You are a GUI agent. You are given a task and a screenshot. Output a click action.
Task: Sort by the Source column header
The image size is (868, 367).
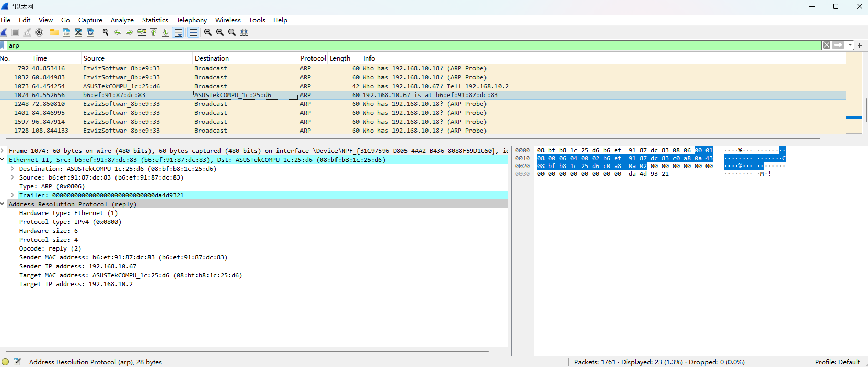[x=137, y=58]
